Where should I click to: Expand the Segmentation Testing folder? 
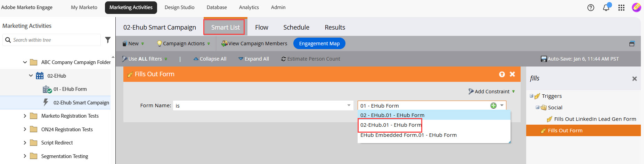click(x=25, y=156)
